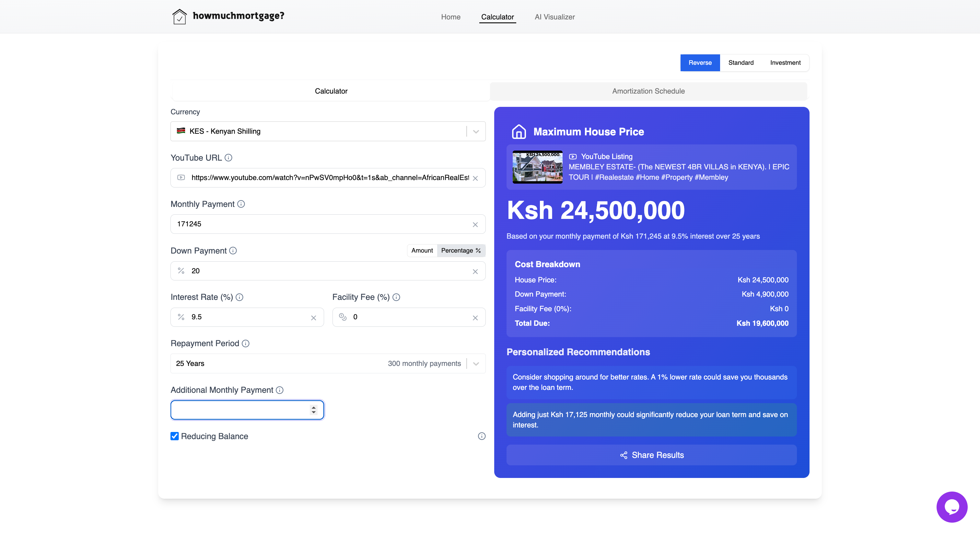Screen dimensions: 980x533
Task: Click the YouTube URL info icon
Action: [x=228, y=158]
